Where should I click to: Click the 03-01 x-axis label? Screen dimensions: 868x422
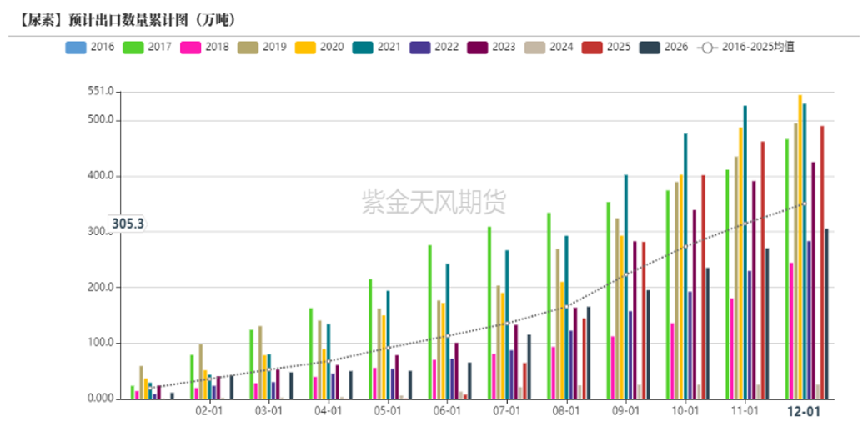268,412
